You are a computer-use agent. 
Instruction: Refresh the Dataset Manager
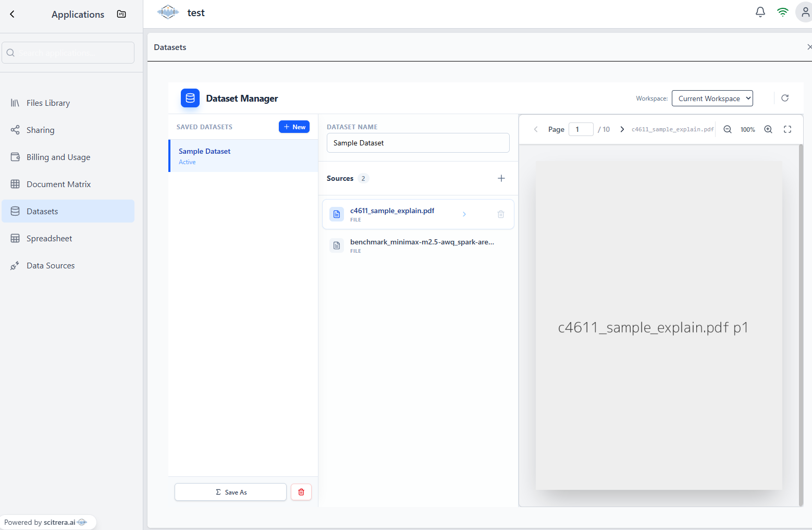(785, 98)
